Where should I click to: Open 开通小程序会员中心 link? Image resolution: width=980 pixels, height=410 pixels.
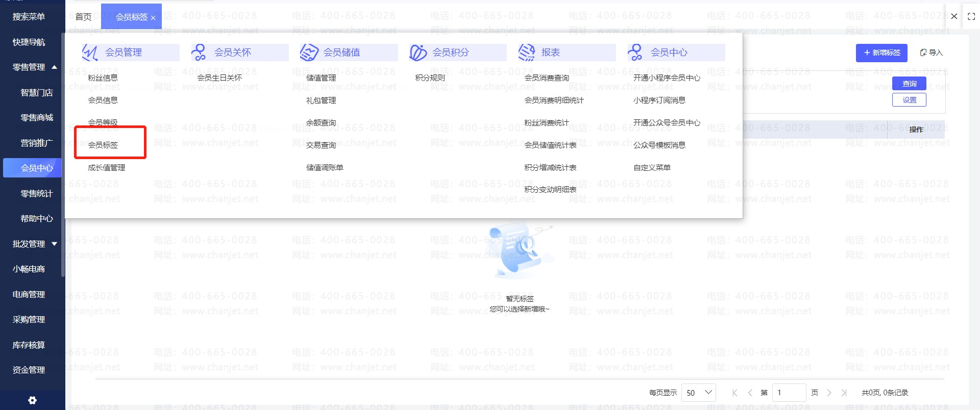pos(667,78)
